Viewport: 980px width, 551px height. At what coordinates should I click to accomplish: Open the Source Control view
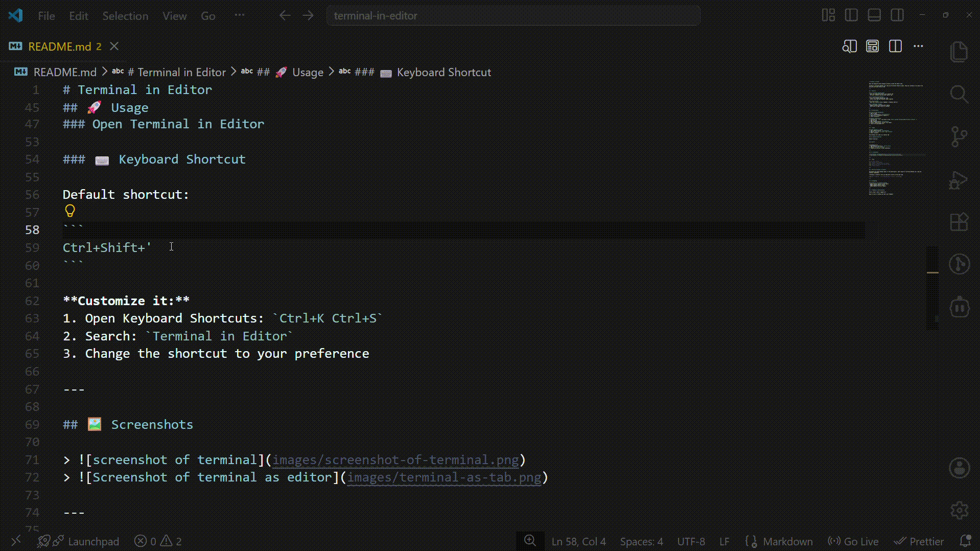tap(959, 137)
